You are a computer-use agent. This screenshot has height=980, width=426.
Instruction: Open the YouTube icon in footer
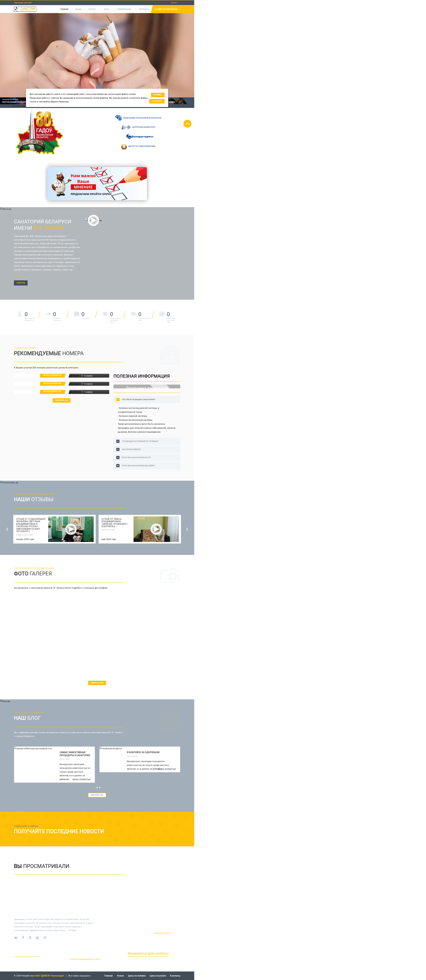[x=37, y=937]
